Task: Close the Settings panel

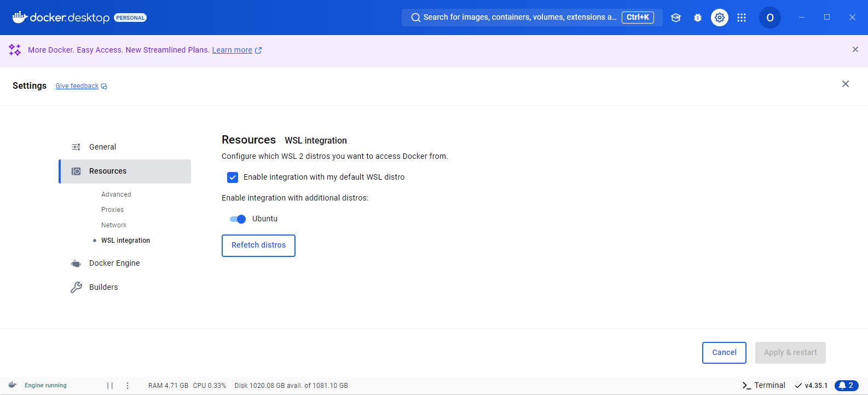Action: [846, 84]
